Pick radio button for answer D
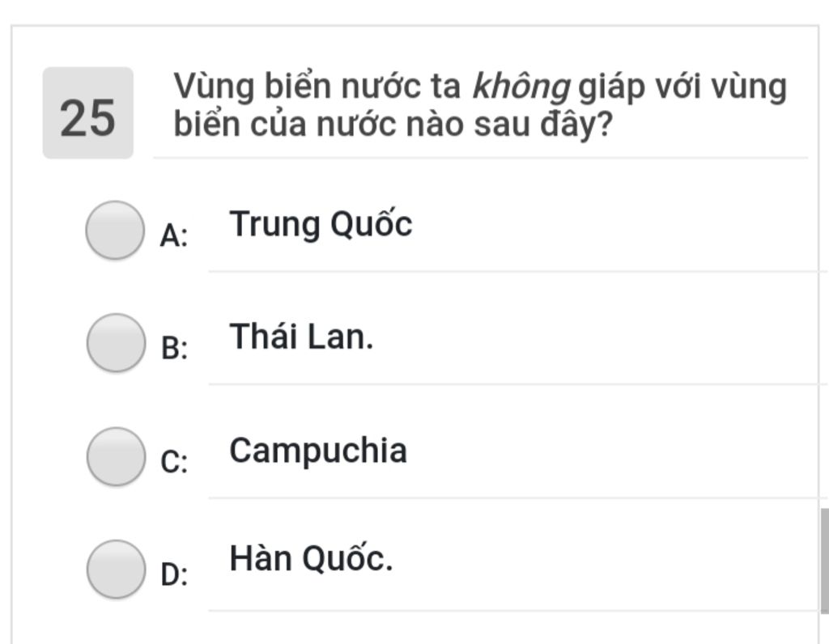Image resolution: width=829 pixels, height=644 pixels. (x=116, y=569)
